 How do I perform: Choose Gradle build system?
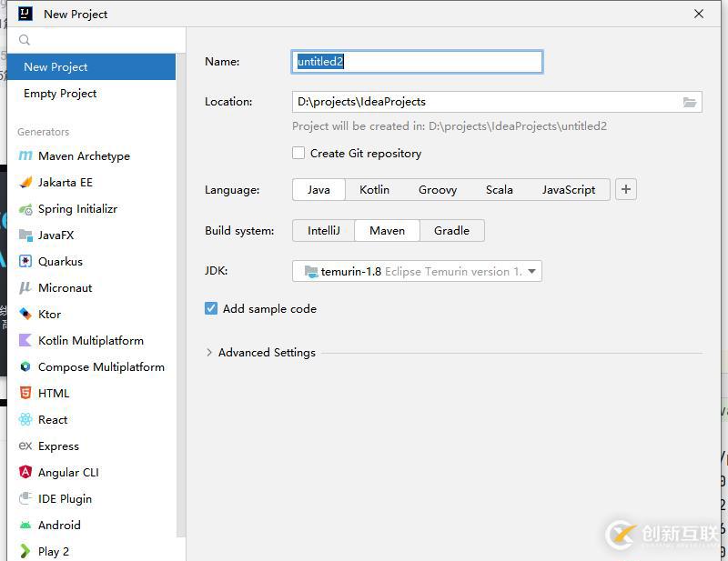point(451,231)
